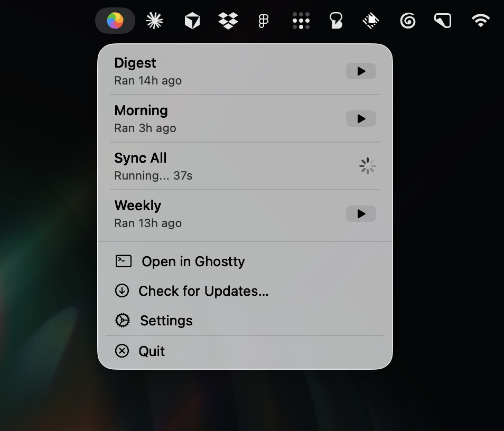Open Settings from the menu
The width and height of the screenshot is (504, 431).
click(x=166, y=320)
